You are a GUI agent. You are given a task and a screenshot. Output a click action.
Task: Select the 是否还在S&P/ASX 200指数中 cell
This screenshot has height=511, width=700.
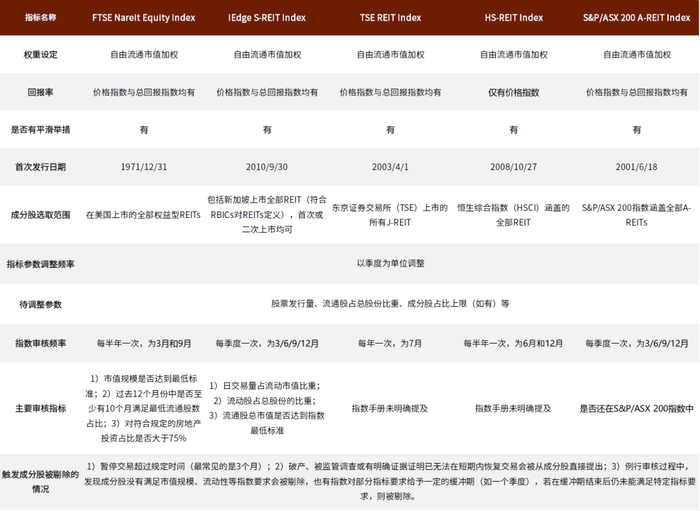coord(637,408)
